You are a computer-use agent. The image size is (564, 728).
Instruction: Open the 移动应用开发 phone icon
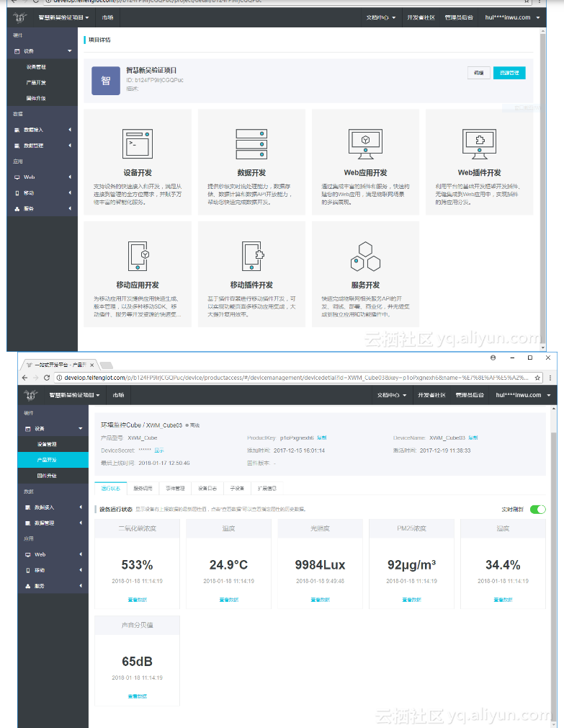point(138,256)
